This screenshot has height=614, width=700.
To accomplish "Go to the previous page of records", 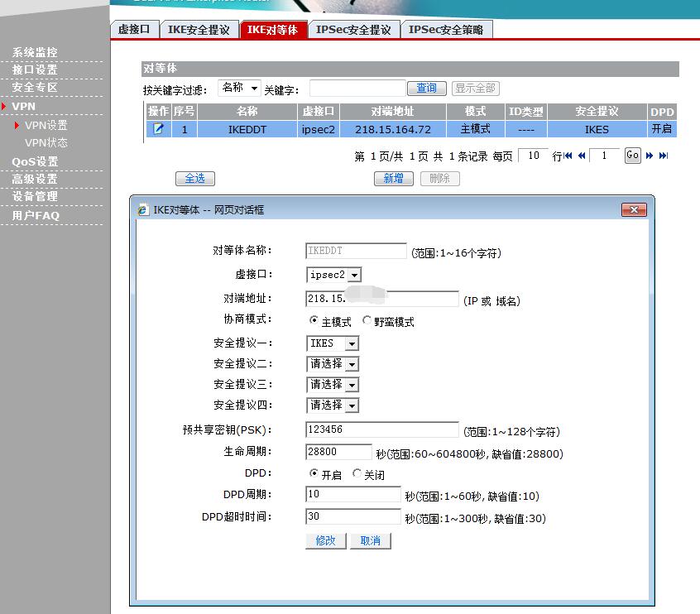I will click(x=582, y=156).
